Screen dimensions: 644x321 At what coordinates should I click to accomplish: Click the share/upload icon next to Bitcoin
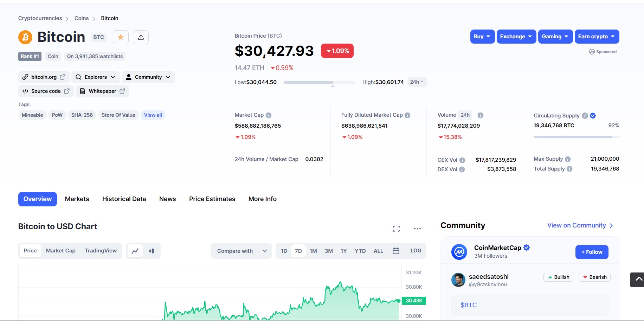pyautogui.click(x=141, y=37)
